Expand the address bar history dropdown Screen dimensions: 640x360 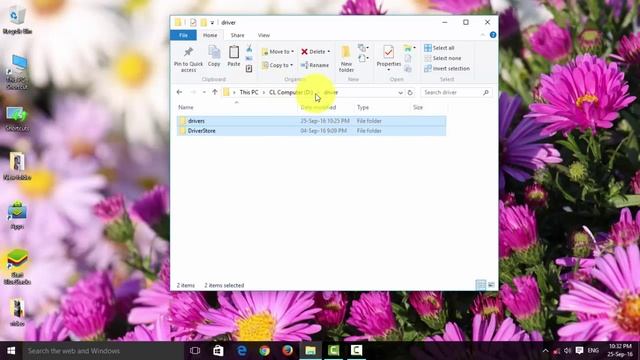400,93
